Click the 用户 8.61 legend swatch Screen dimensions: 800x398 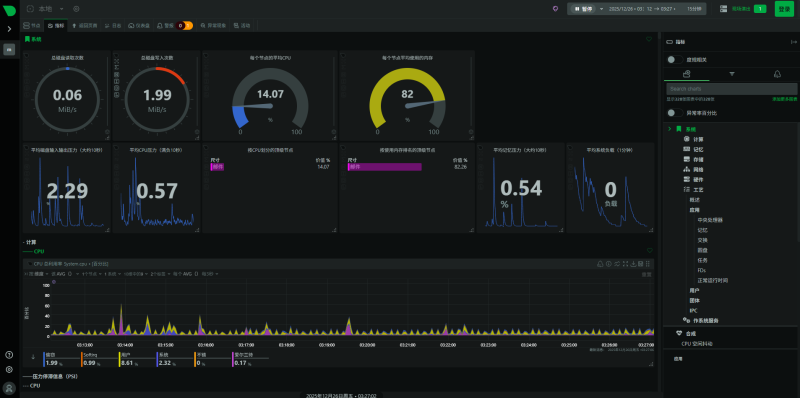point(120,359)
